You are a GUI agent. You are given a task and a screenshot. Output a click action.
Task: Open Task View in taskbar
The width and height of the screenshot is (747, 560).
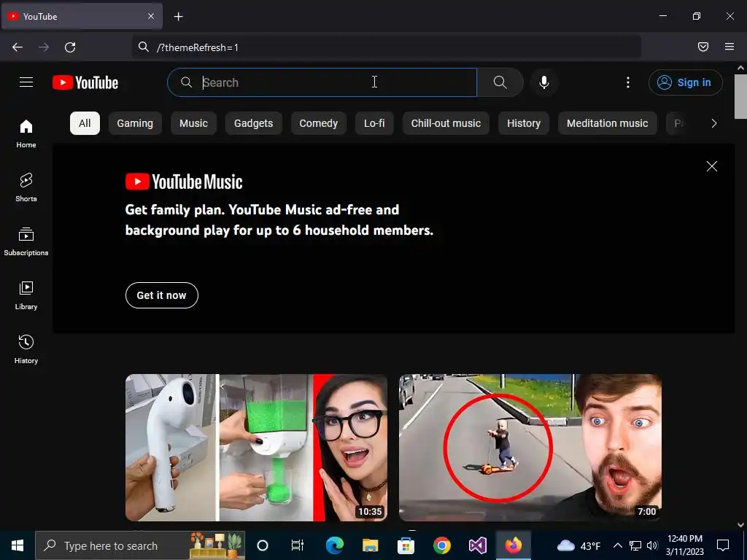coord(298,545)
